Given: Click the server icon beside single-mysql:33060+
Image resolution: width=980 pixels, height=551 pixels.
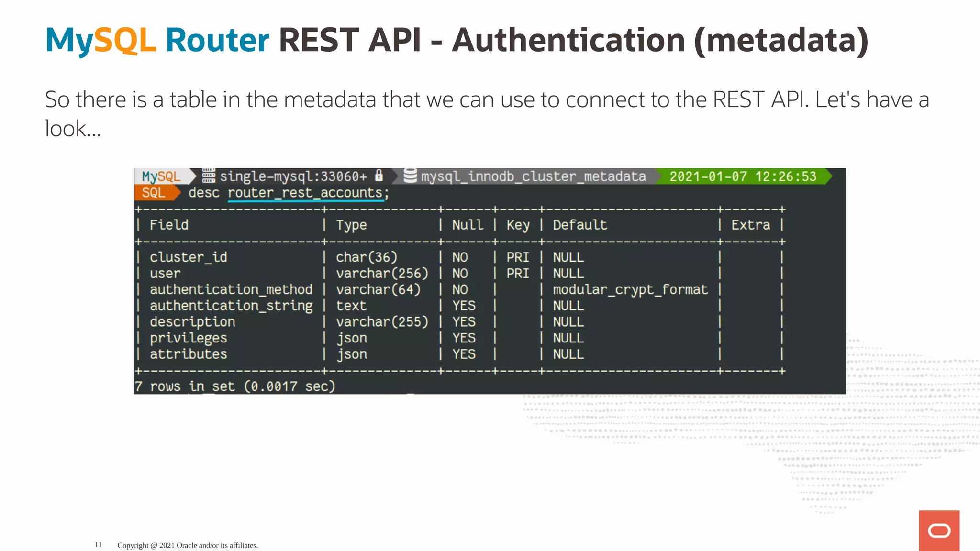Looking at the screenshot, I should point(209,176).
